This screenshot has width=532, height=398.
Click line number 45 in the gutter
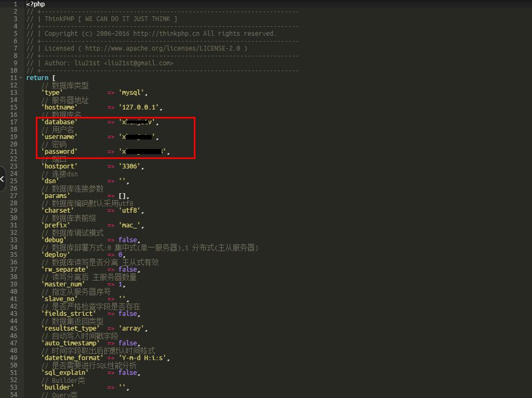[14, 329]
